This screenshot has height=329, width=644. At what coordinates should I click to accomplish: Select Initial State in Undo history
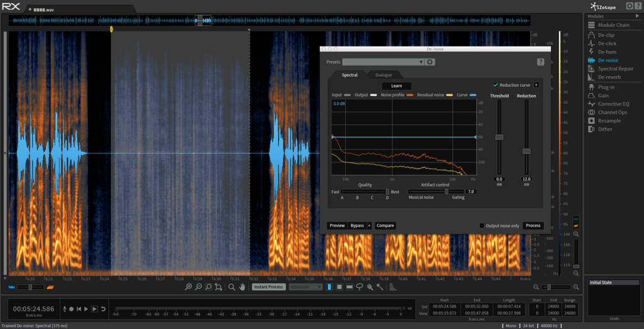click(614, 282)
